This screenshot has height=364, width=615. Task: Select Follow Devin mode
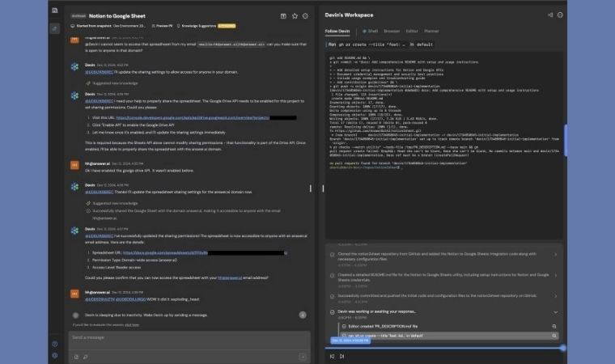point(337,31)
